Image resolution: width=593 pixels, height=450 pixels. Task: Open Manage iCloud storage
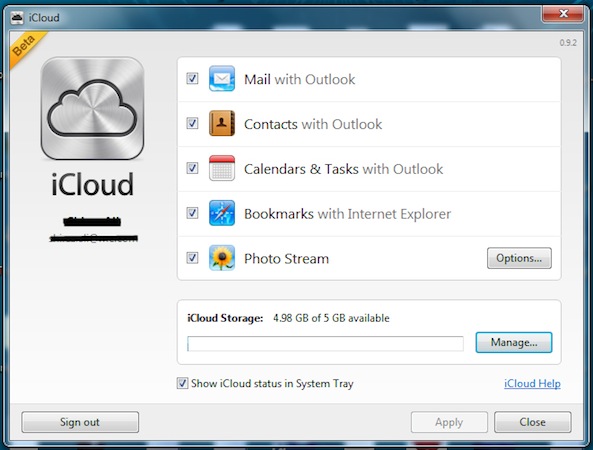pos(514,343)
